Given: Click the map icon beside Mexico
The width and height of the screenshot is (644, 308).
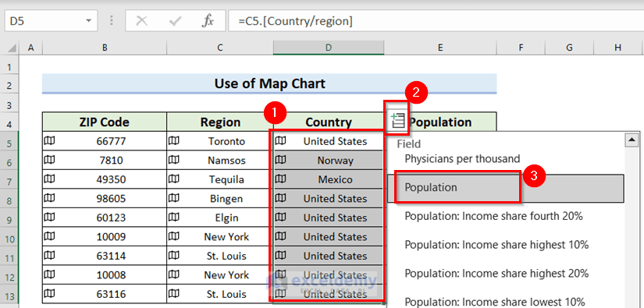Looking at the screenshot, I should (x=280, y=179).
